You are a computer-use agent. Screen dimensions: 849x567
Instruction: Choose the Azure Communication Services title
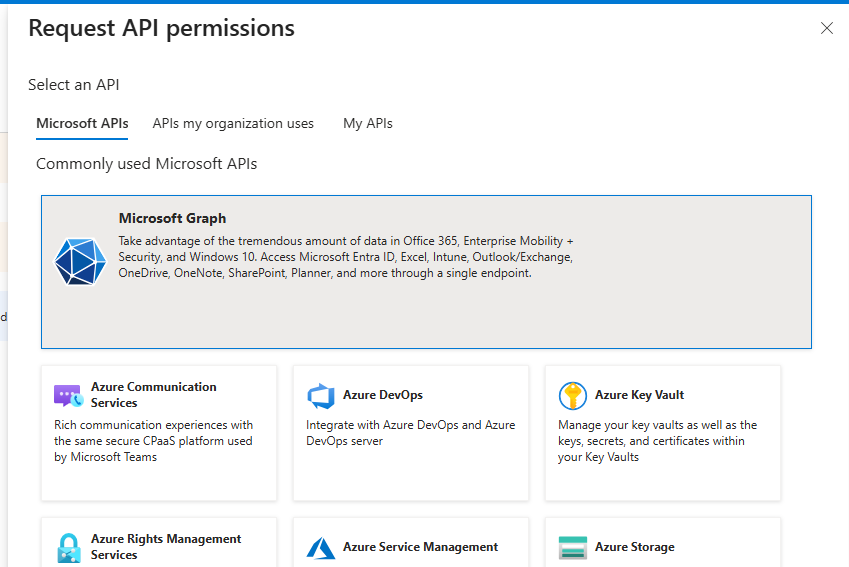(154, 395)
